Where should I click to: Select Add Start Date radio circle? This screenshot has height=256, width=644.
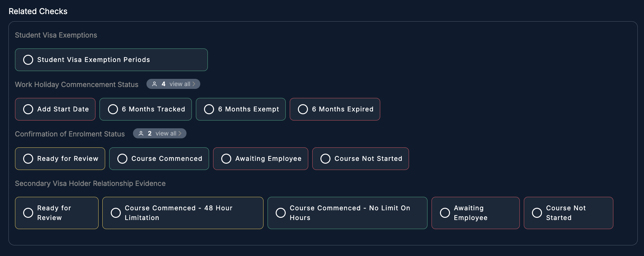[x=28, y=109]
